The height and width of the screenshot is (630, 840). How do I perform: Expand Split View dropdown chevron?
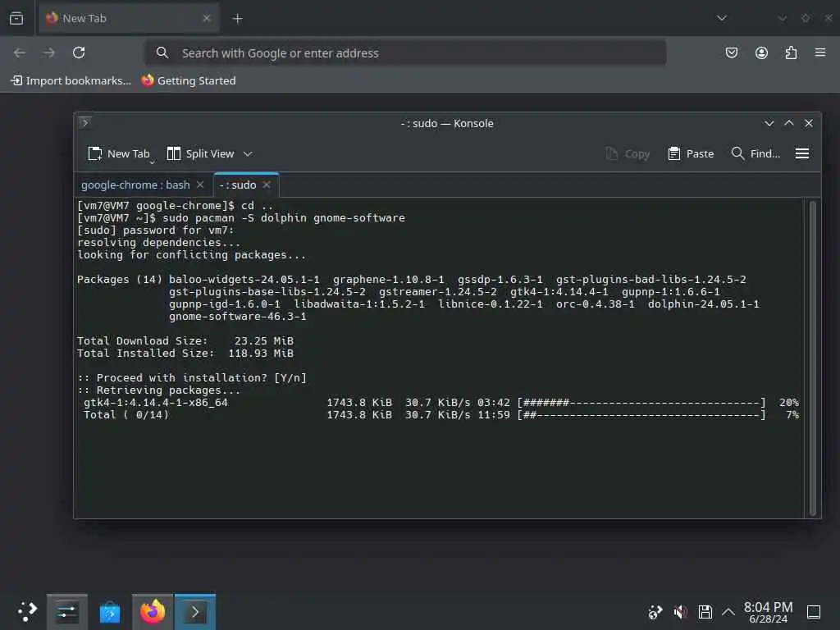click(248, 153)
